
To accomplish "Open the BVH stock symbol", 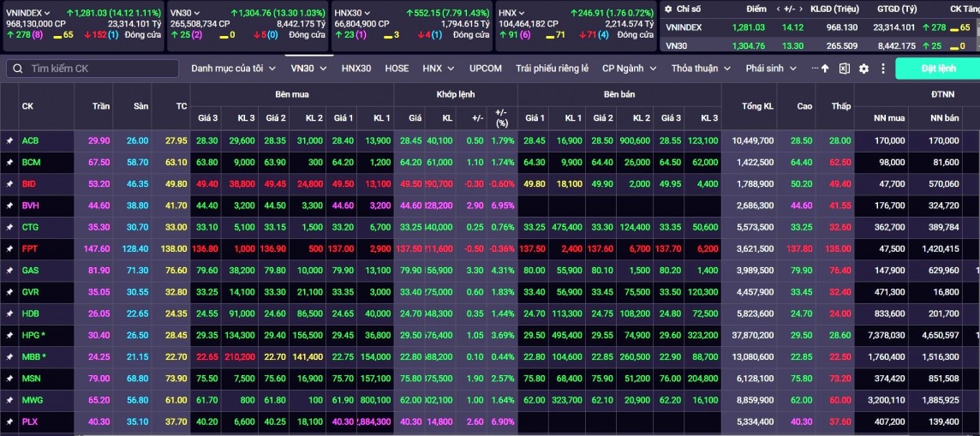I will pos(31,206).
